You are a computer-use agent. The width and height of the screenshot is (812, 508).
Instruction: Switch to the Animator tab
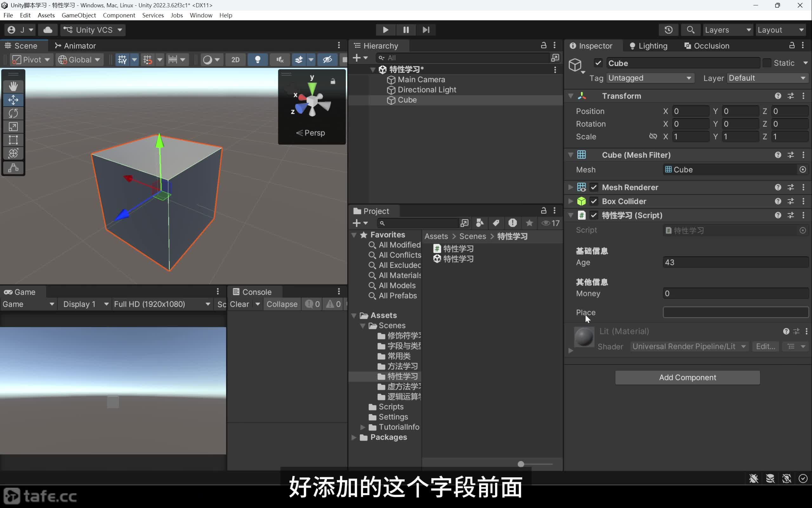click(x=75, y=46)
